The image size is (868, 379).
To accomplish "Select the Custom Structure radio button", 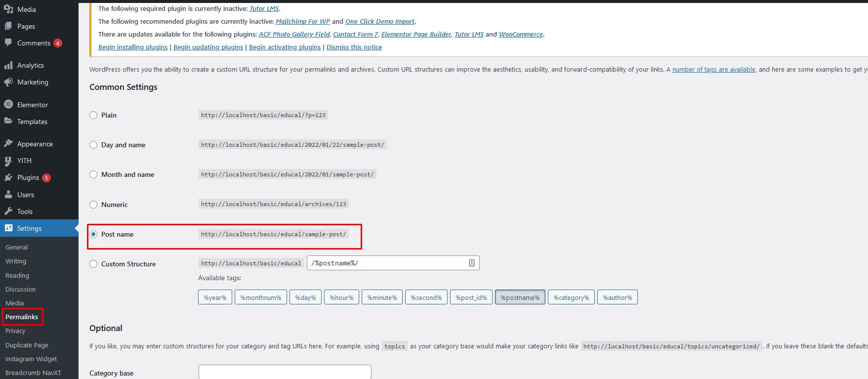I will (x=93, y=264).
